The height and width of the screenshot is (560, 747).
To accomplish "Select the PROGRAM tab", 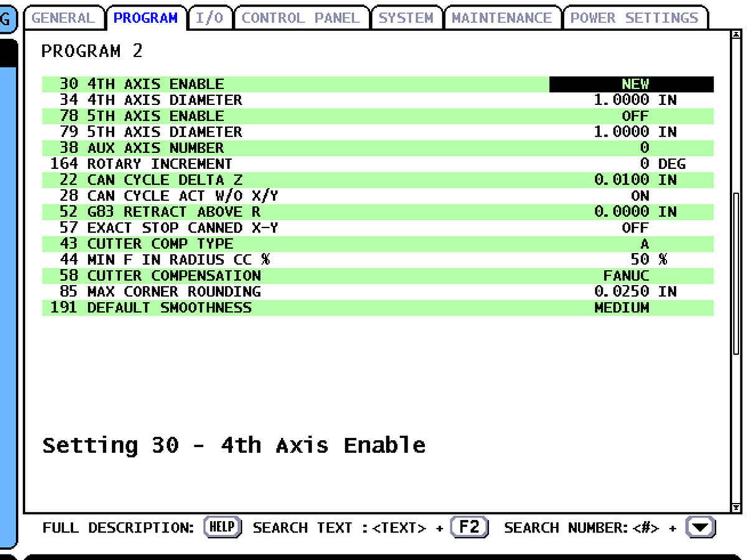I will click(146, 18).
